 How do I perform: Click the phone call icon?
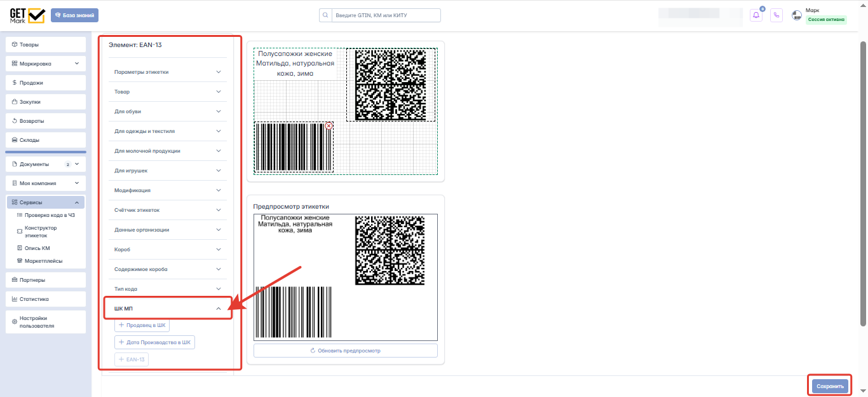click(776, 15)
